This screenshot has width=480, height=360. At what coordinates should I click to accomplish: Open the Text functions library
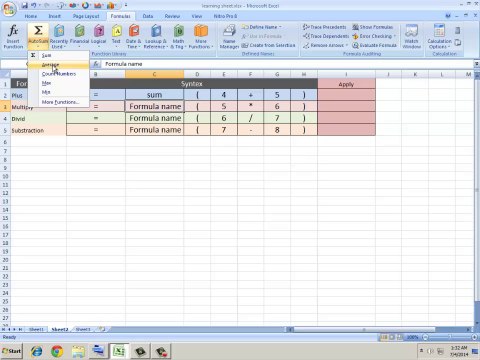(x=116, y=35)
